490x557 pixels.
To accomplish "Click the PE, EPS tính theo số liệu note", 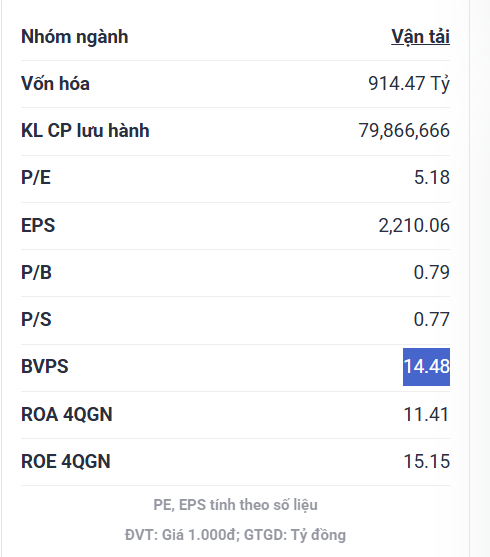I will [235, 505].
